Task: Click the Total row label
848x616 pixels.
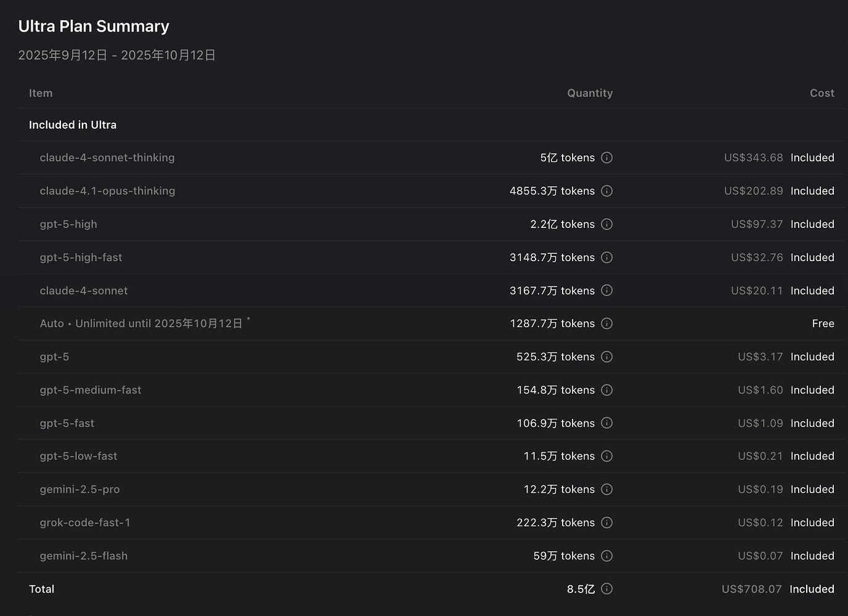Action: (42, 589)
